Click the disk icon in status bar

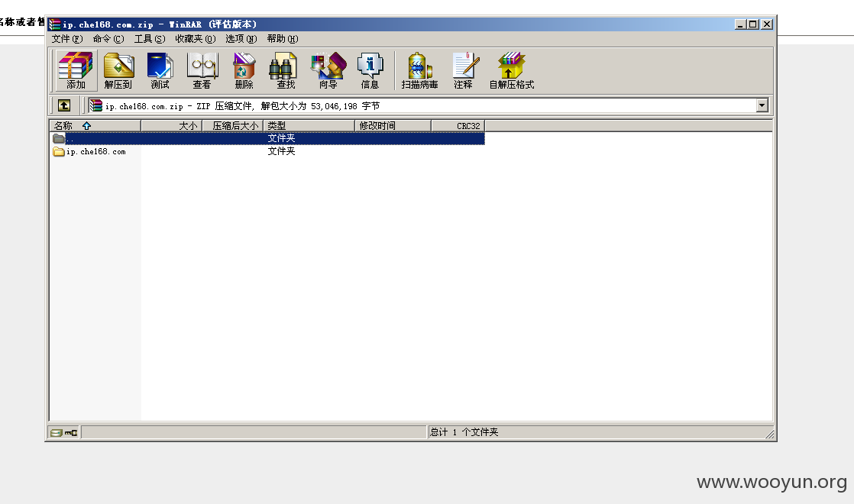point(56,433)
